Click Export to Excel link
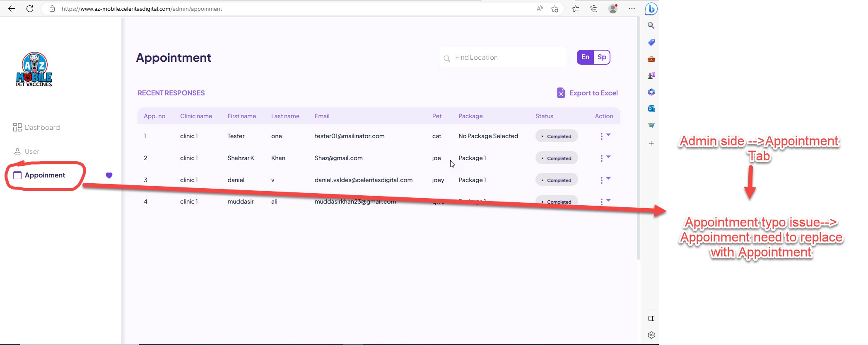 (x=593, y=93)
